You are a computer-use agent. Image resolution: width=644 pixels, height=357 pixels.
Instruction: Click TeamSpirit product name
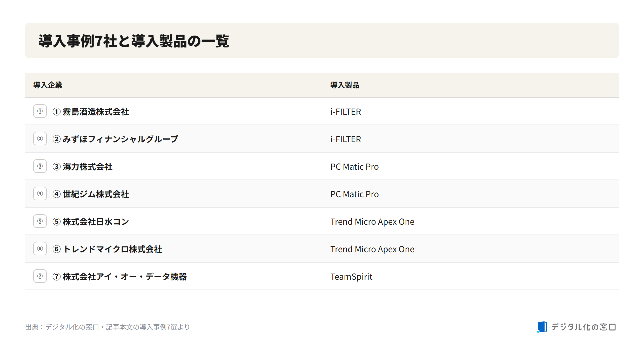(x=351, y=277)
